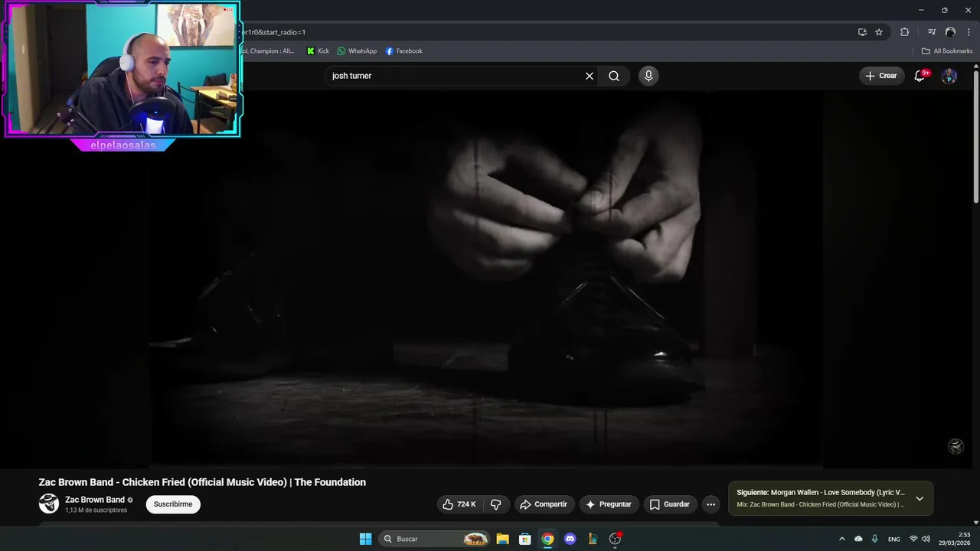Click taskbar Buscar search box
This screenshot has width=980, height=551.
coord(434,539)
